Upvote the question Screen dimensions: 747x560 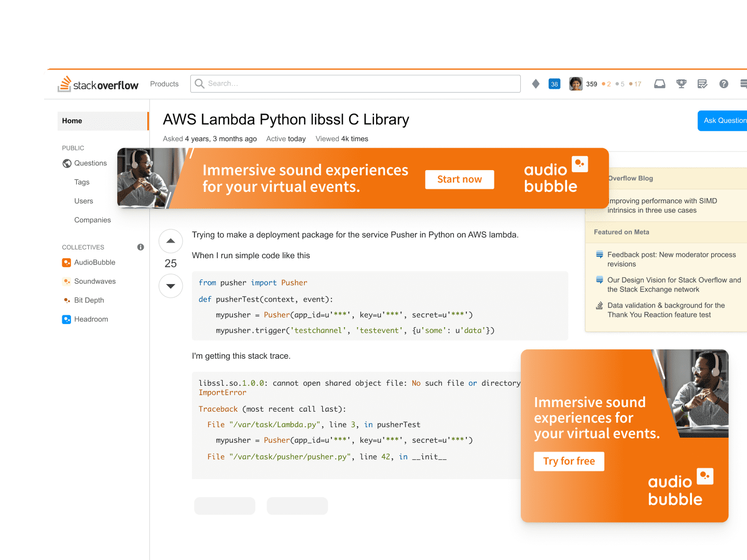[x=171, y=241]
